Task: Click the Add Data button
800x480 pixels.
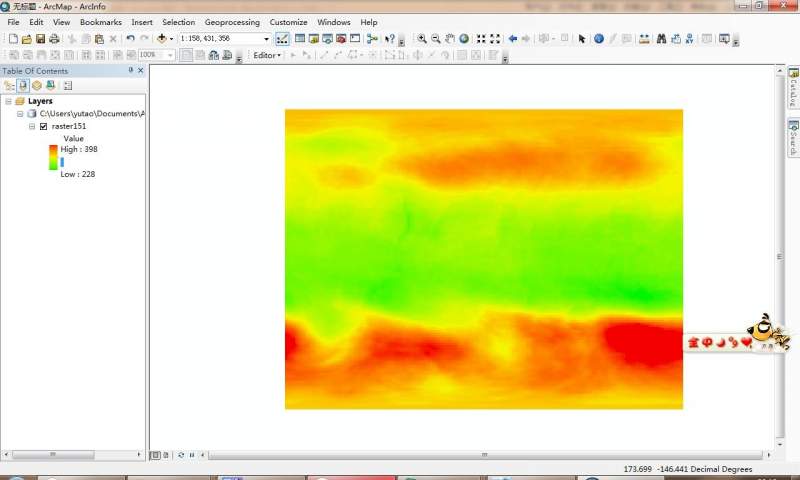Action: (x=162, y=39)
